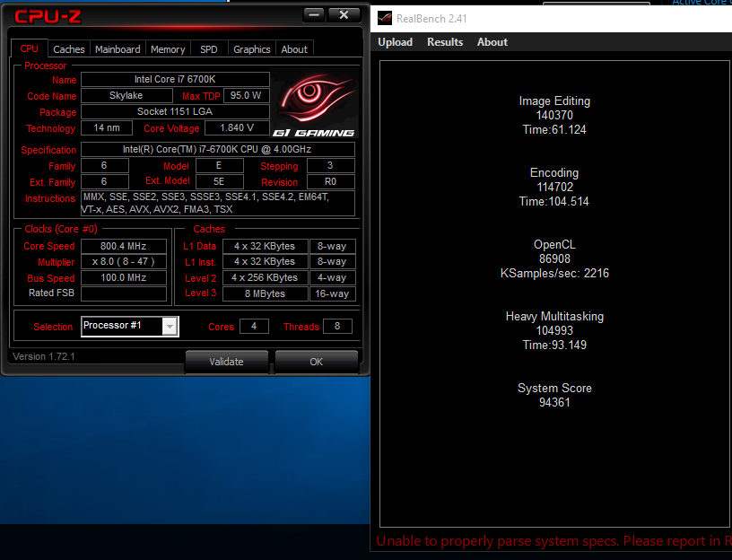Image resolution: width=732 pixels, height=560 pixels.
Task: Click the Multiplier value x 8.0
Action: (x=124, y=261)
